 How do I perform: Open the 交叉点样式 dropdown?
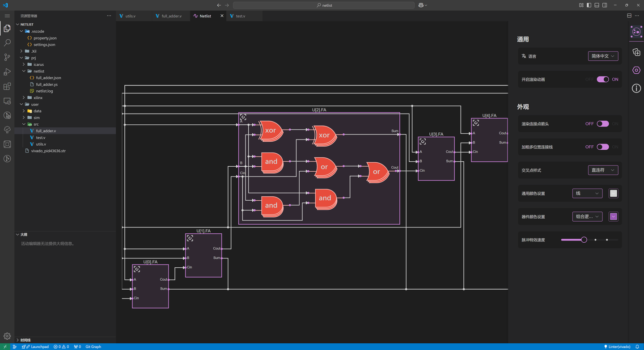(x=603, y=170)
